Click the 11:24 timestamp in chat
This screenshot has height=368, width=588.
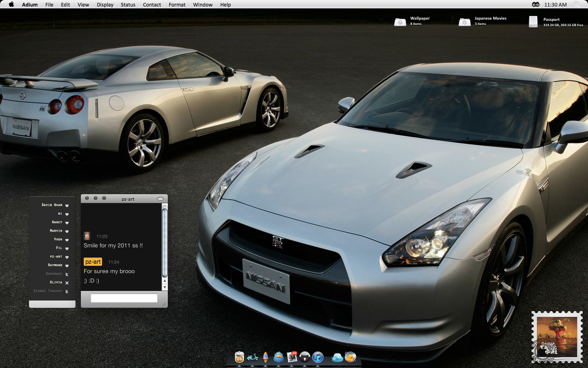coord(114,262)
